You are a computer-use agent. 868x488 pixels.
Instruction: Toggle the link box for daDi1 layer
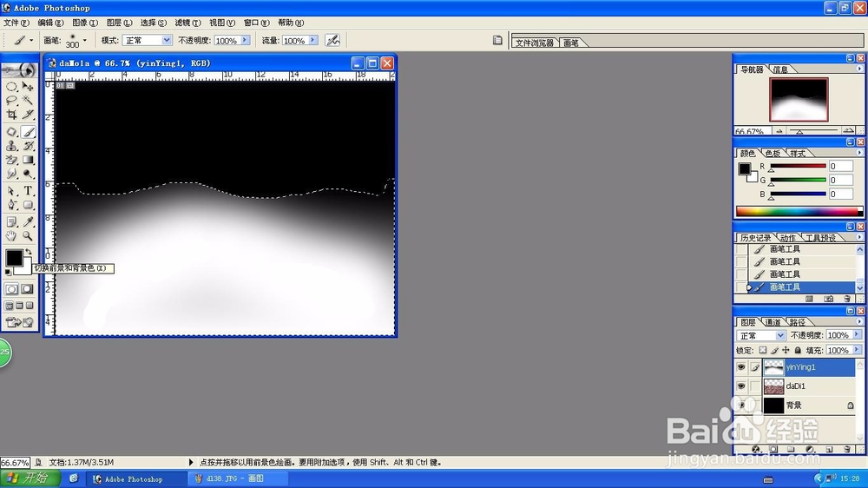755,386
